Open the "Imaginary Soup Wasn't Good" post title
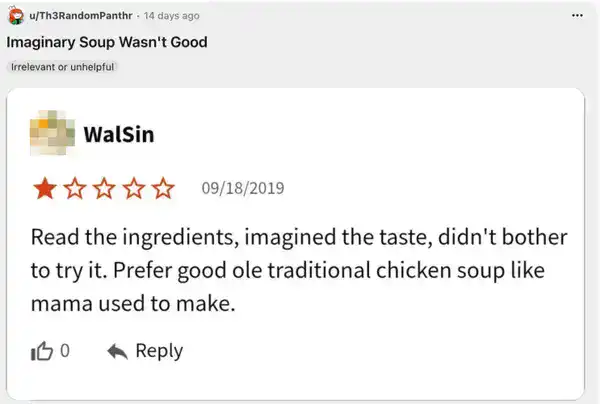 pos(107,43)
